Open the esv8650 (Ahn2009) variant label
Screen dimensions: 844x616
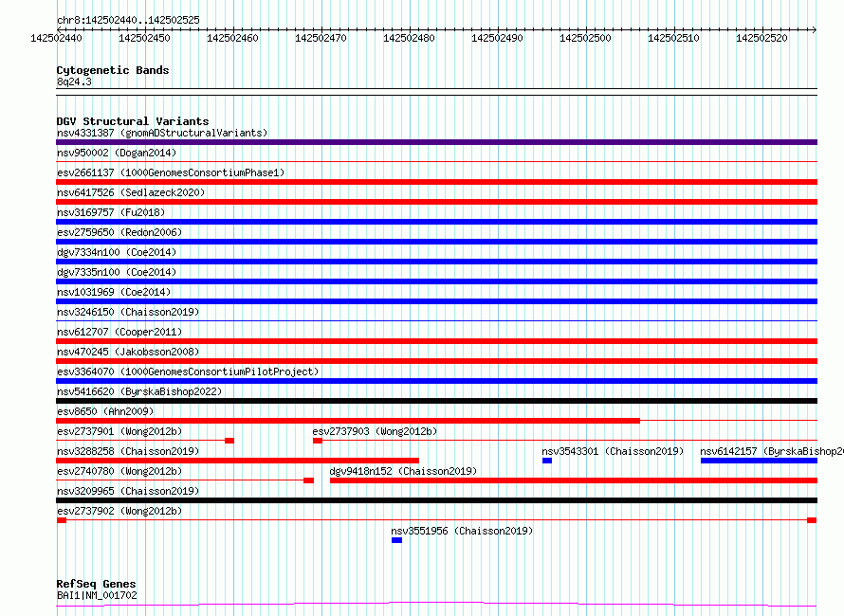point(104,411)
